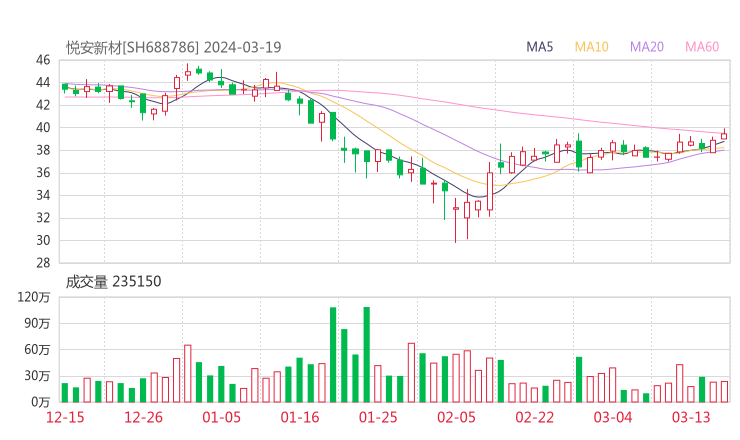Click the 30万 volume axis label
This screenshot has width=740, height=440.
[37, 376]
